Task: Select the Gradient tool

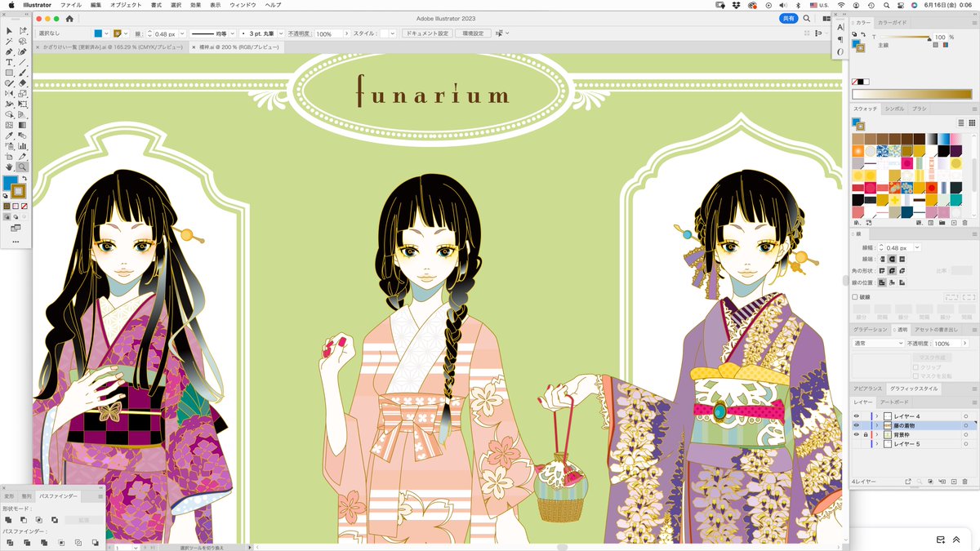Action: (23, 125)
